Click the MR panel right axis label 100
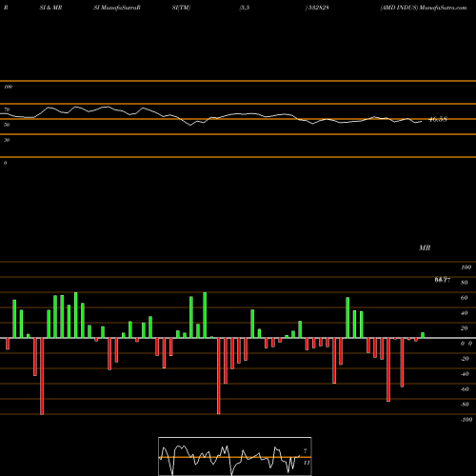476x476 pixels. point(466,268)
